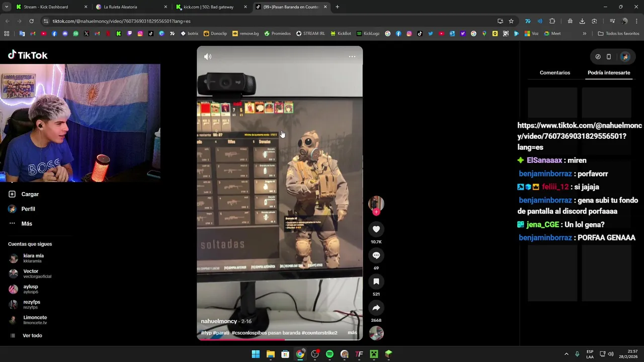Like the video with the heart icon
This screenshot has height=362, width=644.
tap(376, 229)
